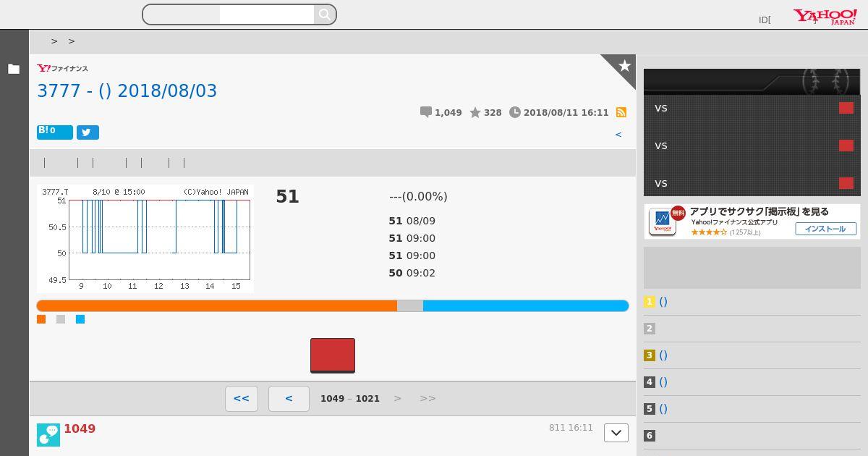Expand the dropdown arrow on post 1049
868x456 pixels.
(x=616, y=433)
